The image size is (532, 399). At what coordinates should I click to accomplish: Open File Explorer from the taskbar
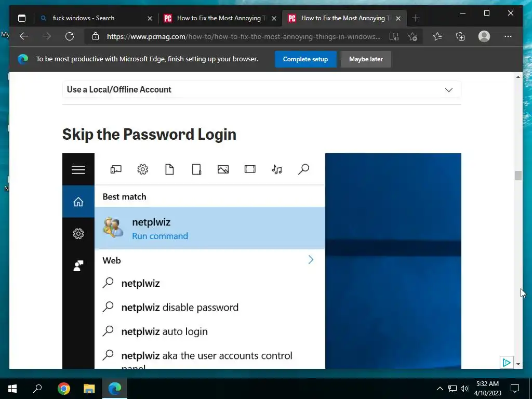pos(89,388)
